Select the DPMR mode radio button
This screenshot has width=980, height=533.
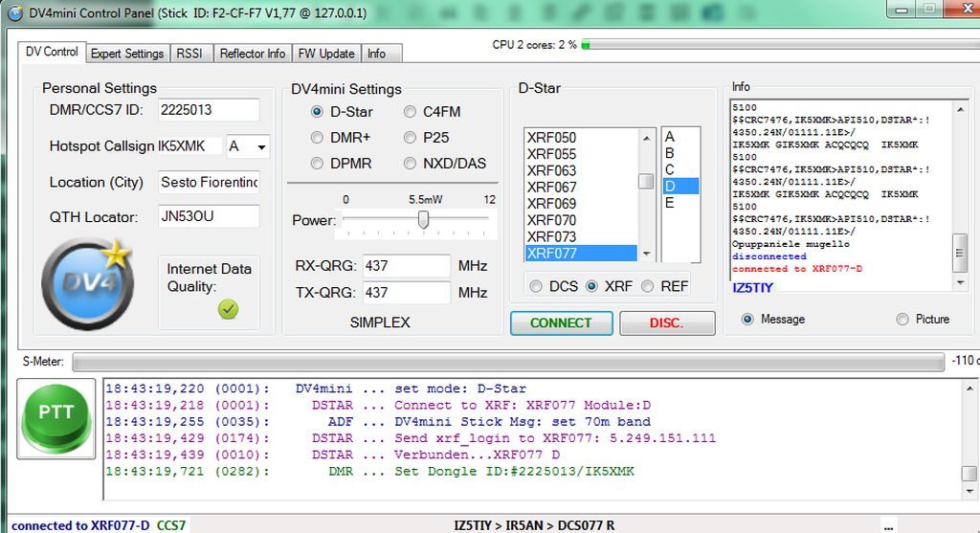[x=317, y=163]
